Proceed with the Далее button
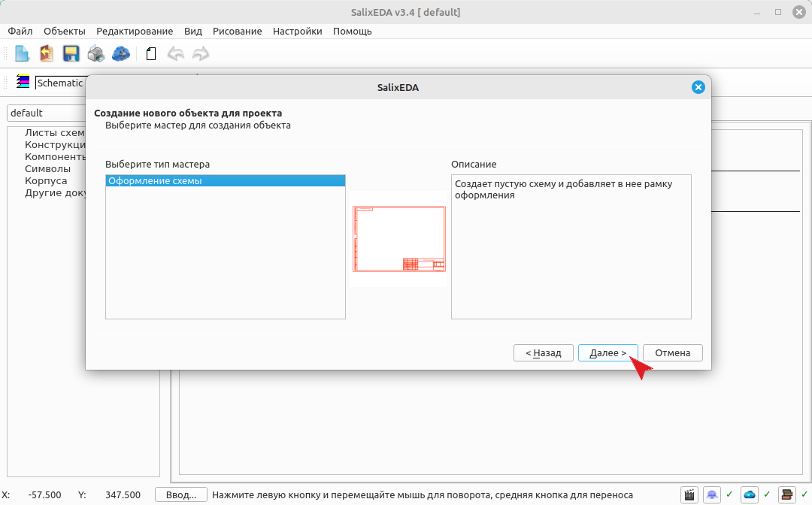 608,353
